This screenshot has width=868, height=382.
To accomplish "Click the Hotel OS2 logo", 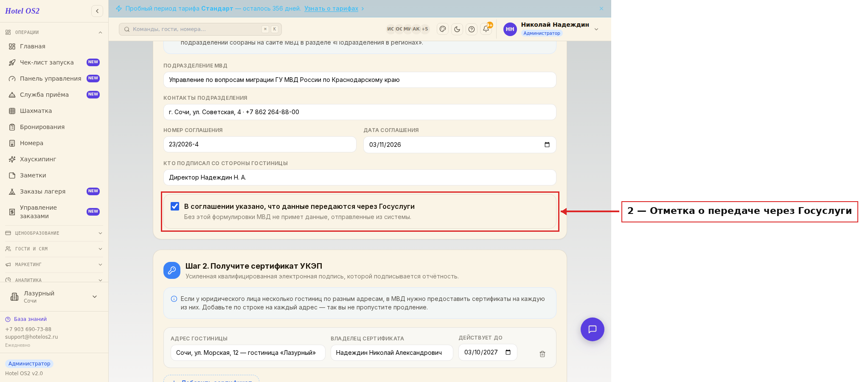I will click(22, 11).
